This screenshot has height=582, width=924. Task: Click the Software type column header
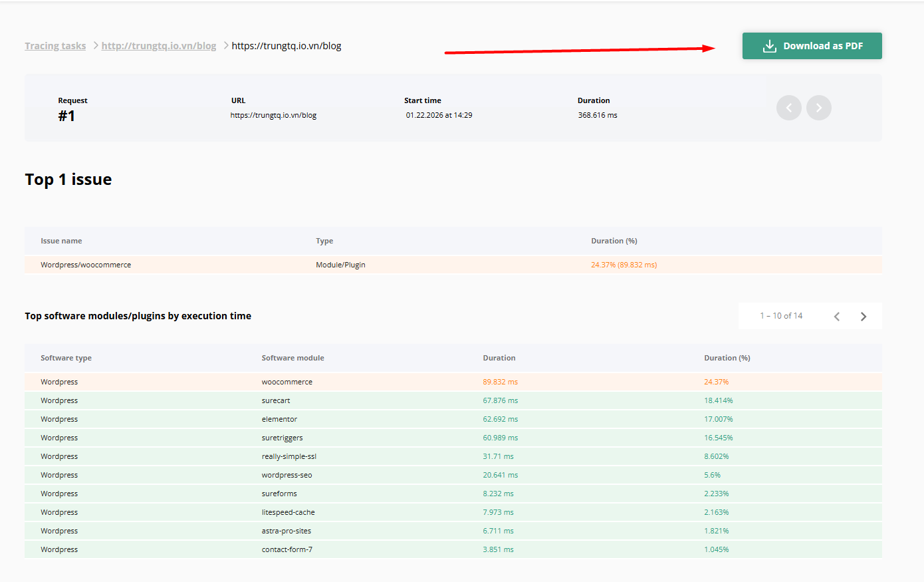coord(66,358)
